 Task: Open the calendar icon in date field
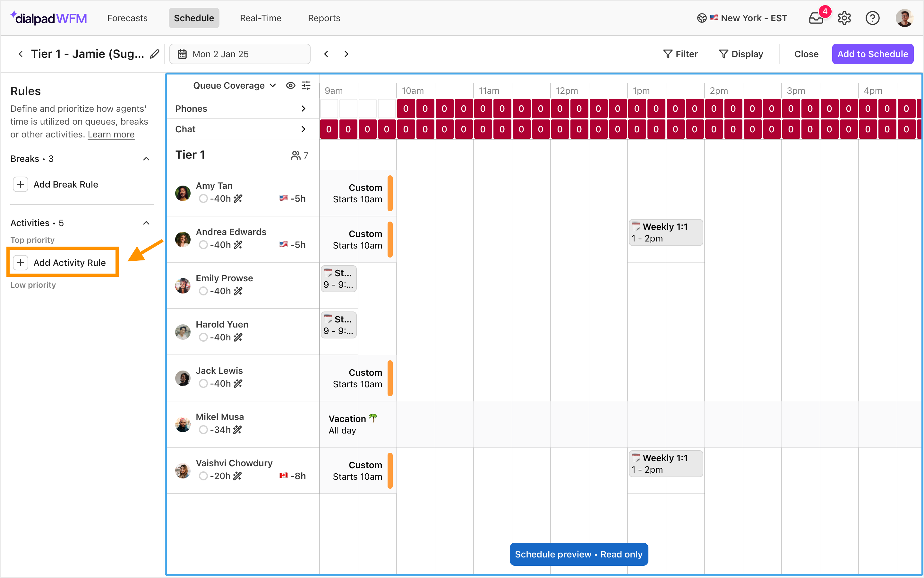[x=182, y=54]
